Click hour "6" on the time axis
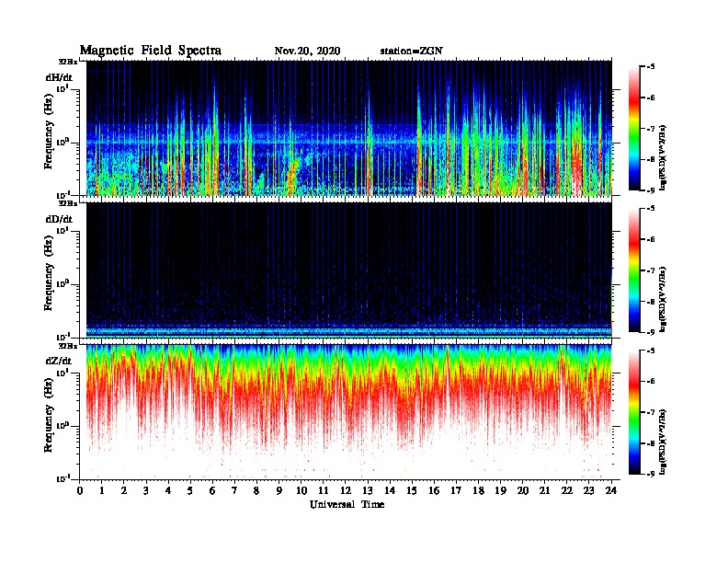The width and height of the screenshot is (728, 563). tap(212, 490)
